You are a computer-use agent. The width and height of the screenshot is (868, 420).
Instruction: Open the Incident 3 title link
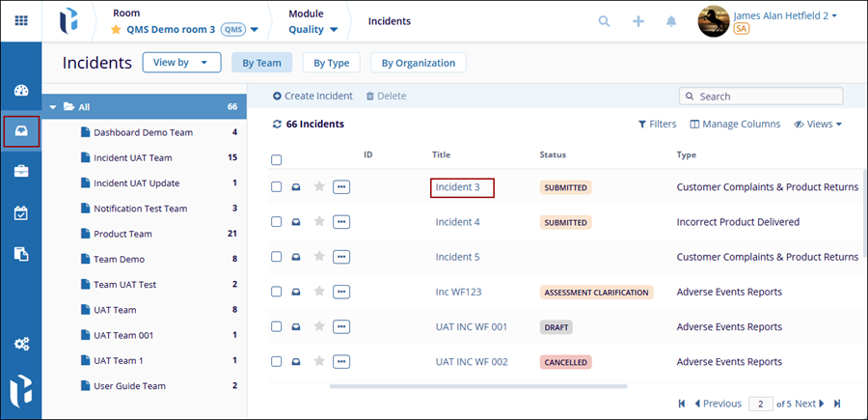(458, 187)
